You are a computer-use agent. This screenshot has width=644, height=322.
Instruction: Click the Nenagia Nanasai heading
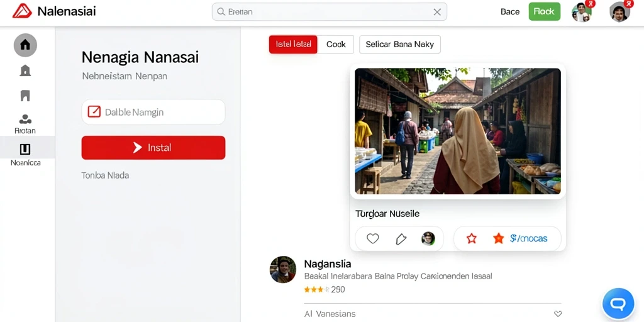[140, 57]
